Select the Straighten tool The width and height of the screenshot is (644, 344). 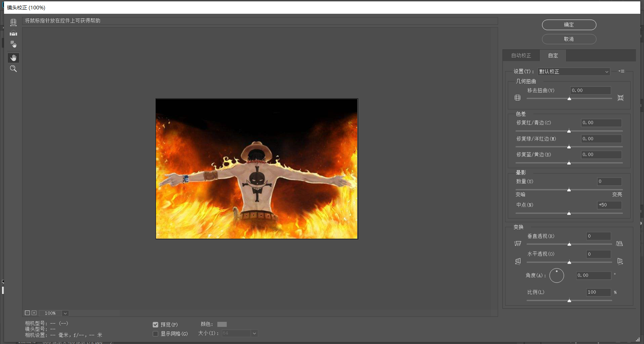pos(13,33)
